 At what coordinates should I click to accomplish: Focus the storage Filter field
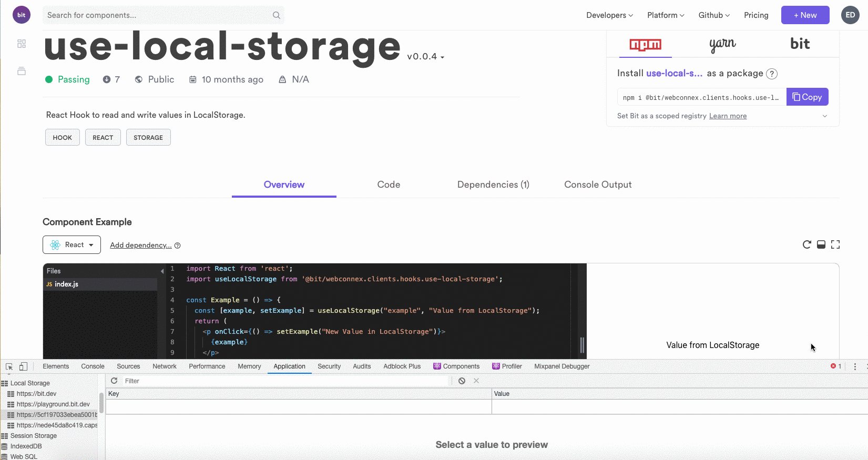(287, 381)
